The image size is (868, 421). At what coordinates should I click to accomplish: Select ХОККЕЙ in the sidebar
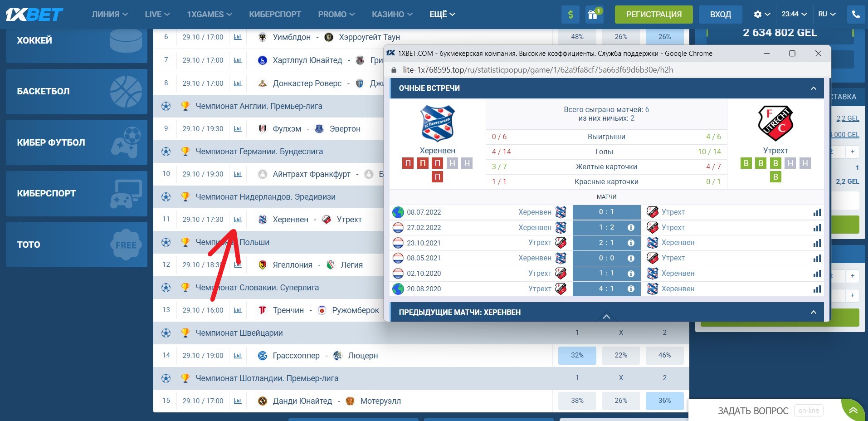pos(77,46)
